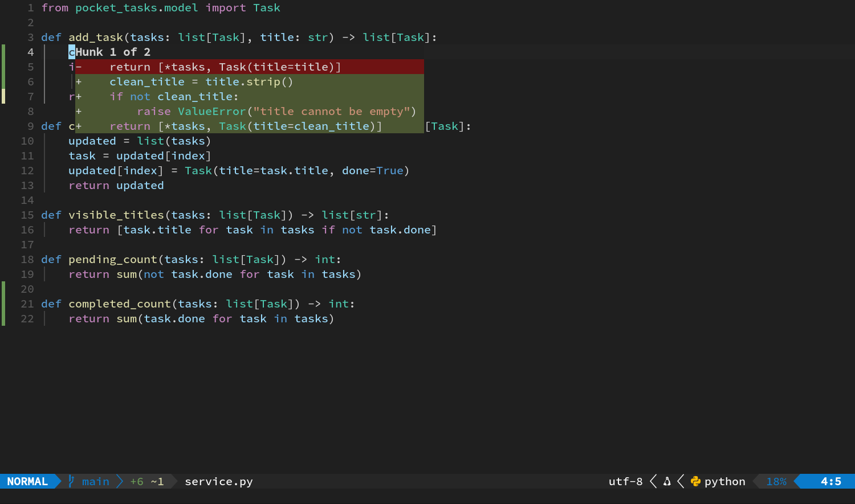Click 'True' on line 12
Viewport: 855px width, 504px height.
390,170
